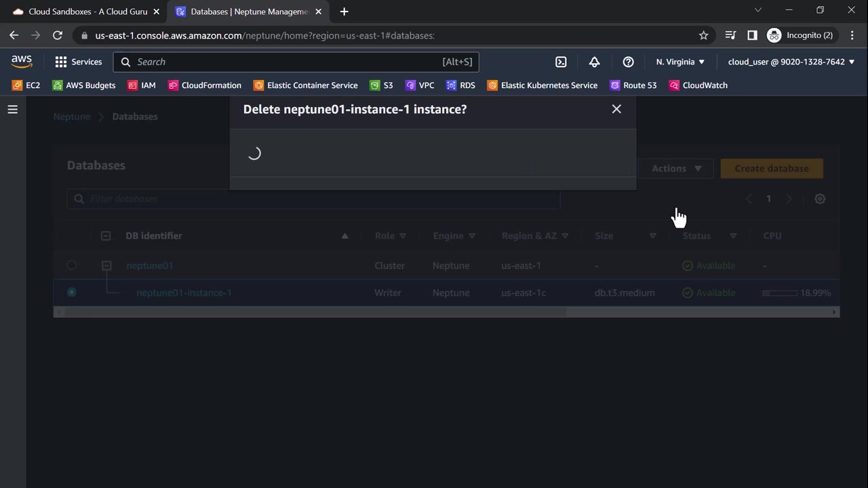The image size is (868, 488).
Task: Select the neptune01-instance-1 radio button
Action: [x=72, y=293]
